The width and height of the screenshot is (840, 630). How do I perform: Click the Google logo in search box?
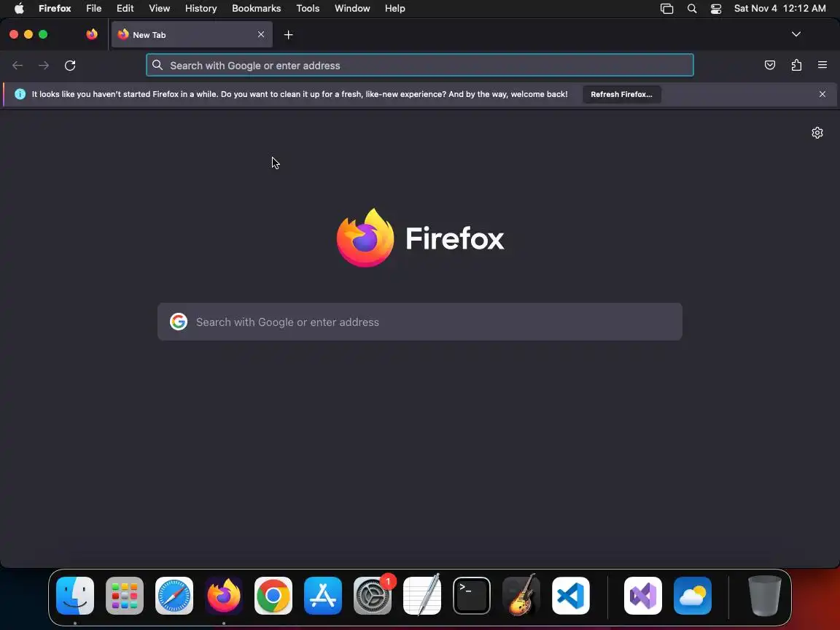pyautogui.click(x=179, y=322)
